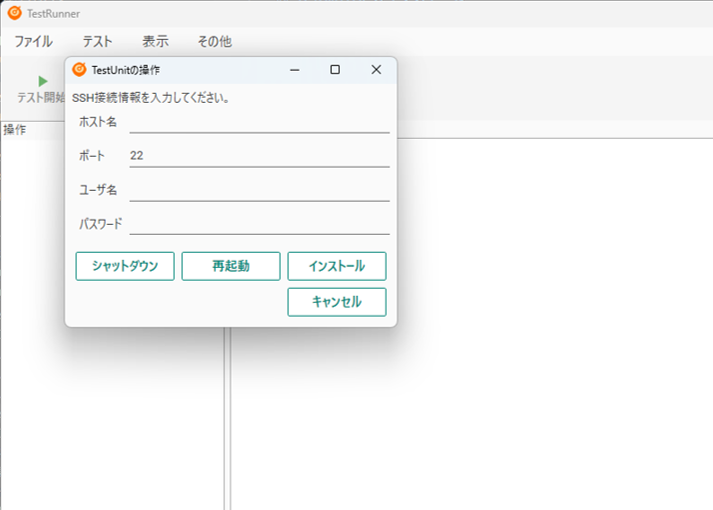Screen dimensions: 713x510
Task: Cancel the dialog with キャンセル
Action: [x=336, y=302]
